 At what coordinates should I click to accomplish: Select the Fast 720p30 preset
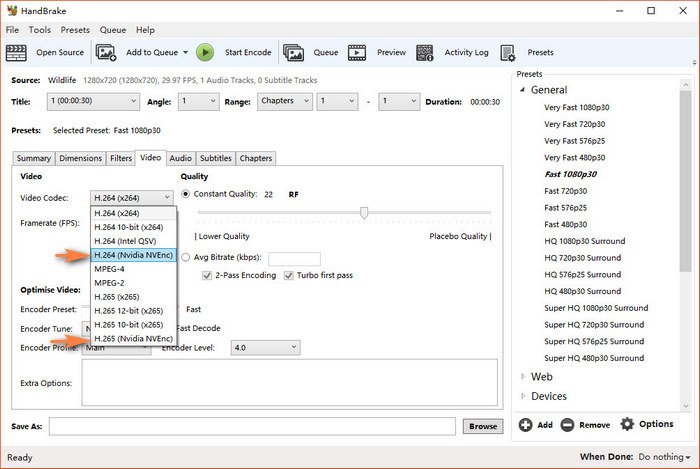(x=566, y=191)
